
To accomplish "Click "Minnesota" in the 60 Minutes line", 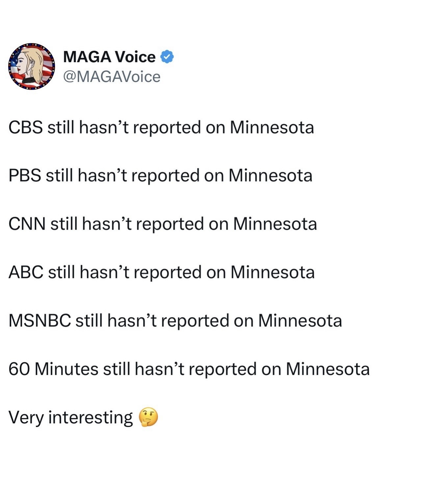I will pyautogui.click(x=328, y=369).
